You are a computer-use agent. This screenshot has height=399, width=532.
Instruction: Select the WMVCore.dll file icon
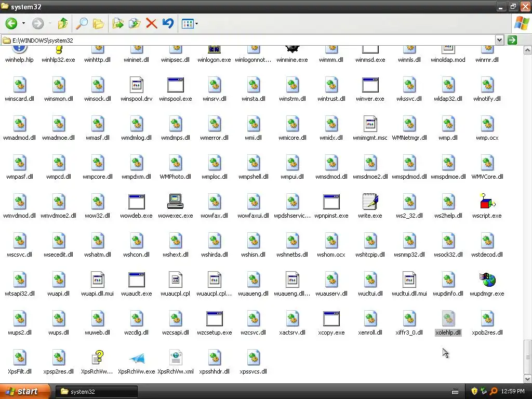pos(487,163)
